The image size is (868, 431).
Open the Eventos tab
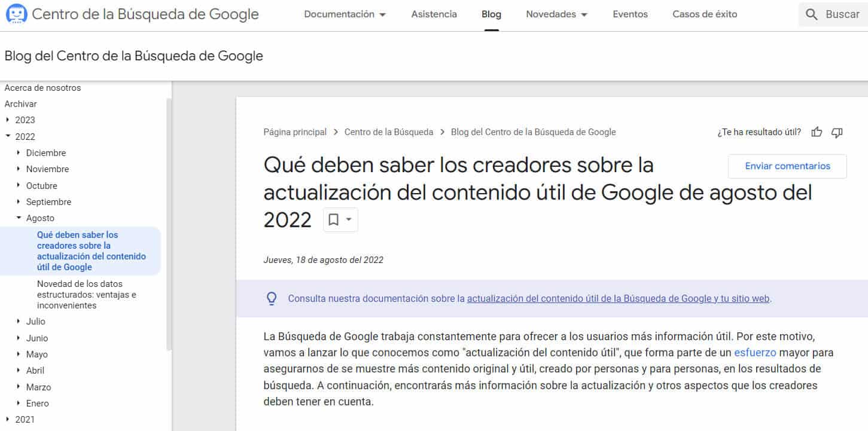(x=630, y=14)
